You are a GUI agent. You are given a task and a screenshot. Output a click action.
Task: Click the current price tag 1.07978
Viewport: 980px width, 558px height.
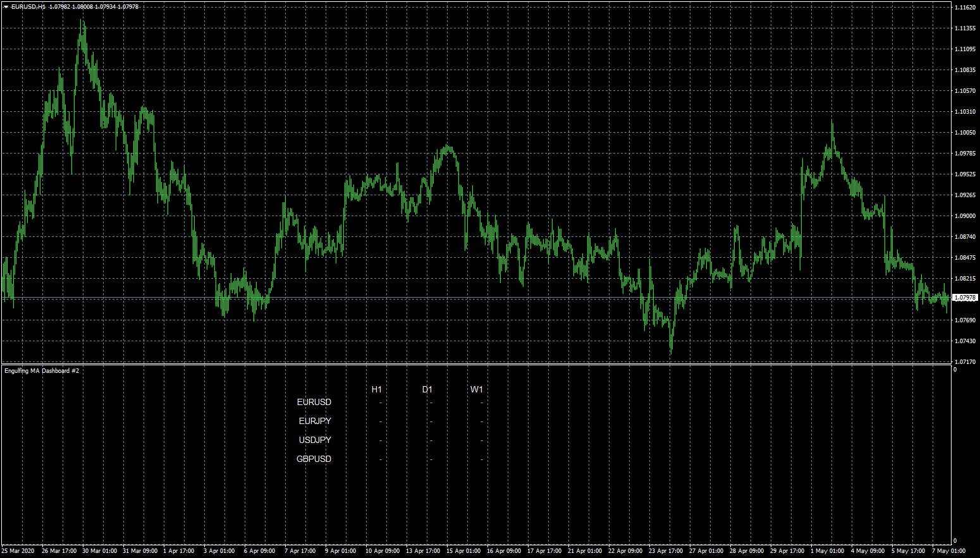pyautogui.click(x=965, y=298)
